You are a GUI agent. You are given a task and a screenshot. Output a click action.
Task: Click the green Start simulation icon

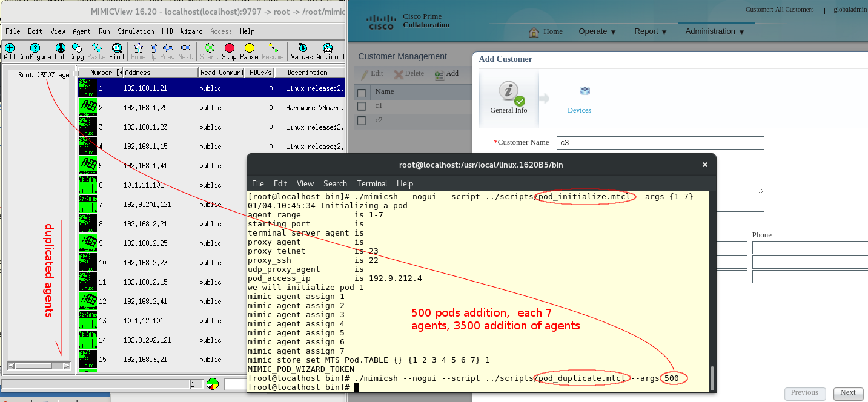tap(209, 48)
